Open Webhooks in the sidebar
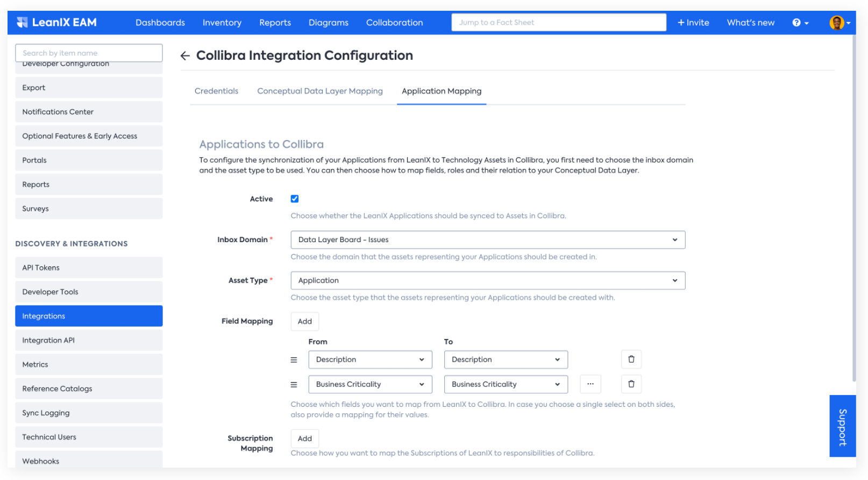Image resolution: width=868 pixels, height=480 pixels. coord(89,460)
